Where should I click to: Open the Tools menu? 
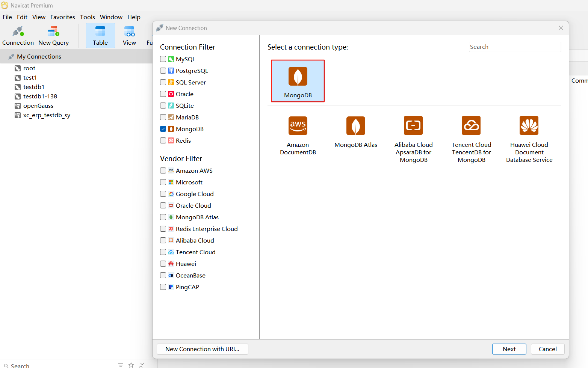click(88, 17)
